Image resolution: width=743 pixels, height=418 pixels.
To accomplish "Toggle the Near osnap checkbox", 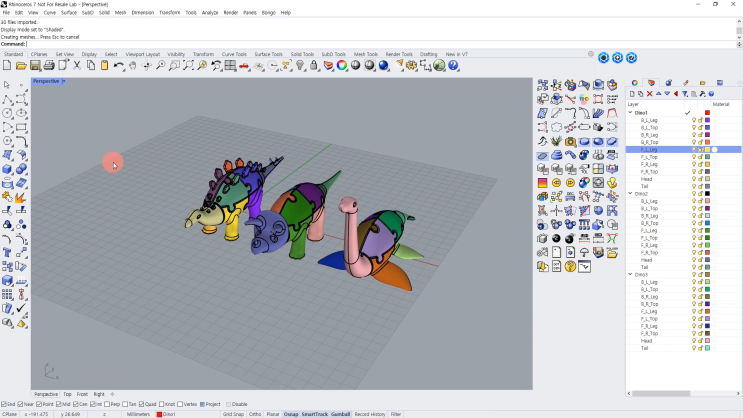I will (20, 404).
